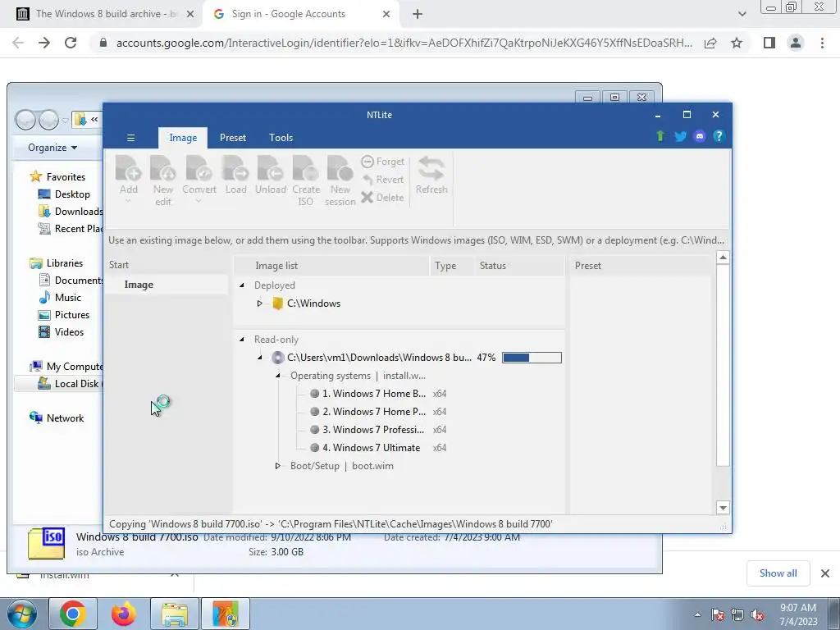Open the NTLite hamburger menu
The height and width of the screenshot is (630, 840).
tap(130, 138)
